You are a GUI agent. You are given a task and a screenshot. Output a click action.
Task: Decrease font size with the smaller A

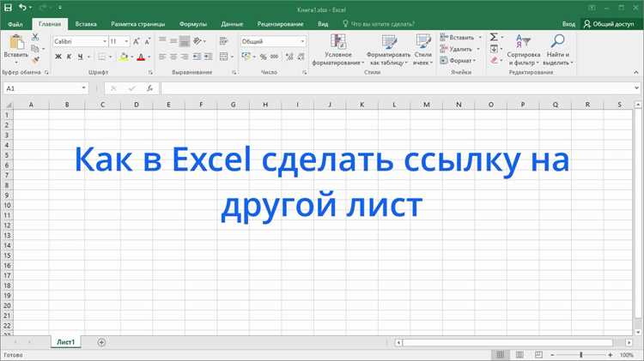tap(148, 41)
